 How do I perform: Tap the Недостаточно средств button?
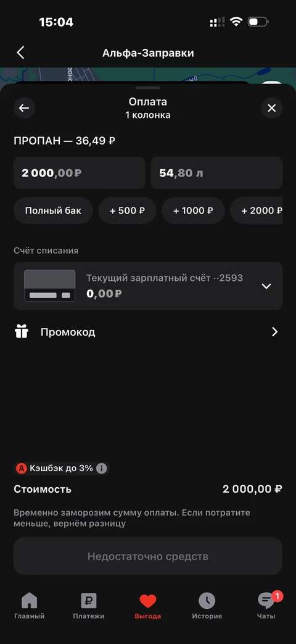(x=148, y=556)
